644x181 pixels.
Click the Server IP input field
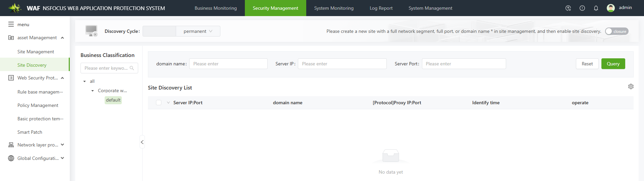click(x=342, y=64)
